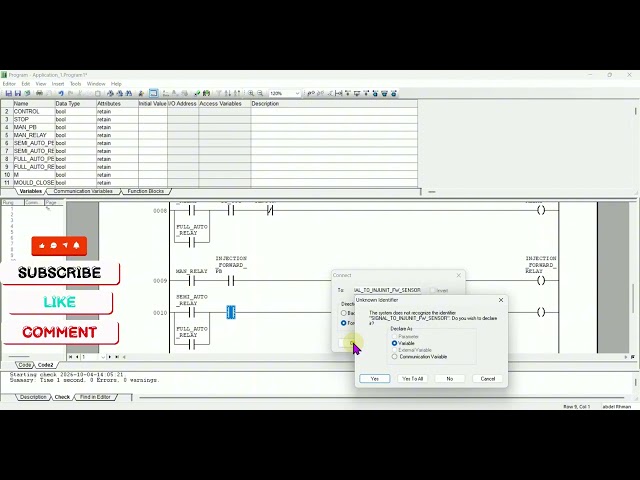The height and width of the screenshot is (480, 640).
Task: Switch to the Find in Editor tab
Action: [x=95, y=397]
